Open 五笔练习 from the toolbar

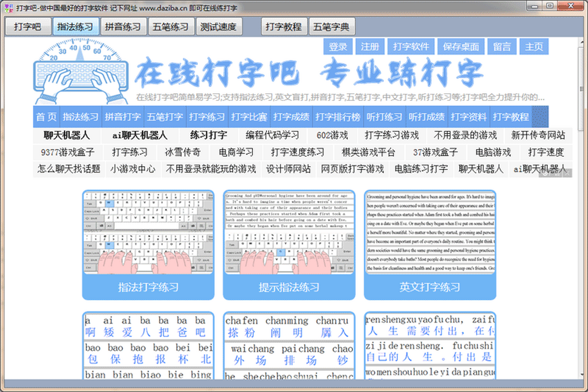click(171, 27)
